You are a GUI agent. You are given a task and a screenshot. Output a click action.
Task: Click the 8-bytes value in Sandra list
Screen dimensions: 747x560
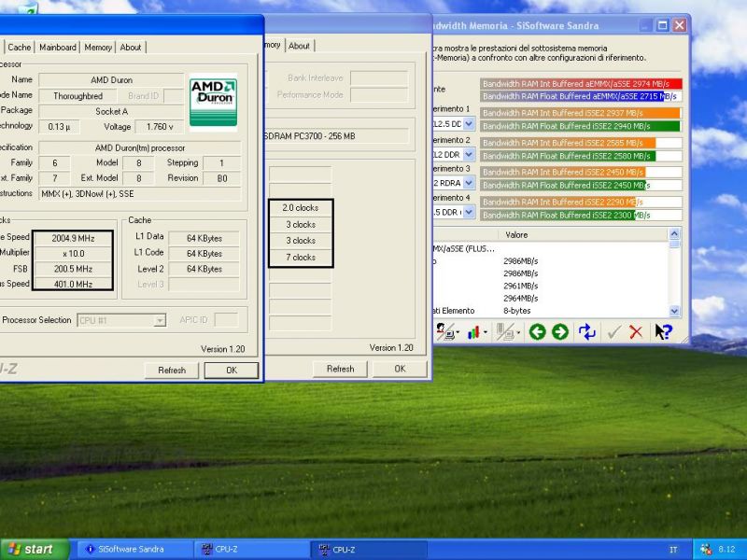(x=517, y=311)
